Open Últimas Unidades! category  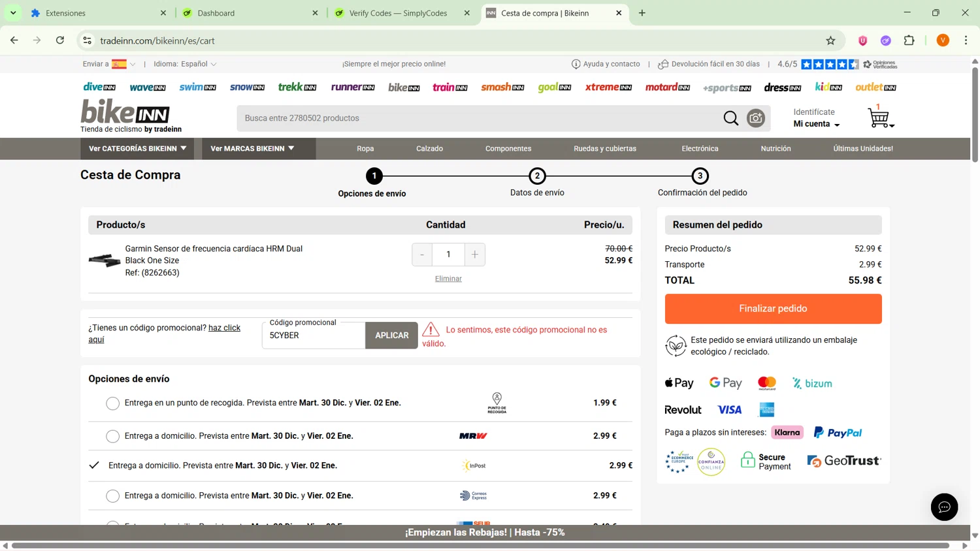[x=863, y=149]
